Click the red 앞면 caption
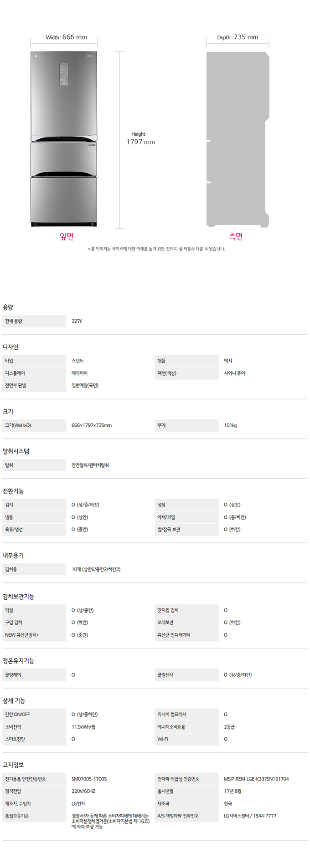Screen dimensions: 310x868 coord(67,236)
